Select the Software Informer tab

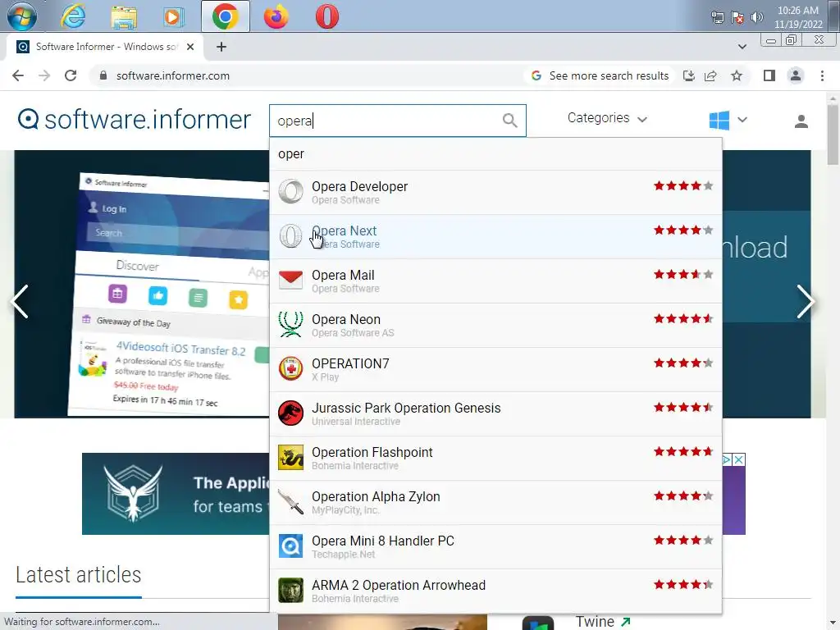point(104,47)
